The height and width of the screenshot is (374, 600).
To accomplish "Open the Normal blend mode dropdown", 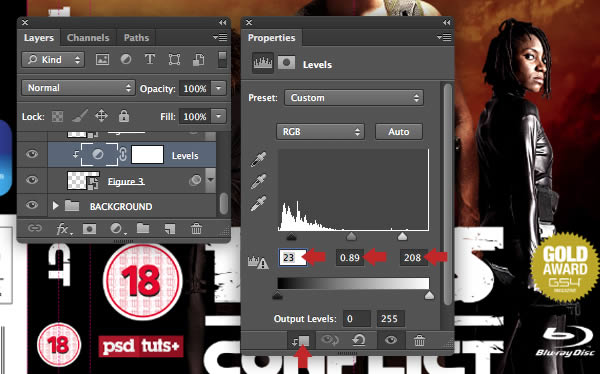I will 78,88.
